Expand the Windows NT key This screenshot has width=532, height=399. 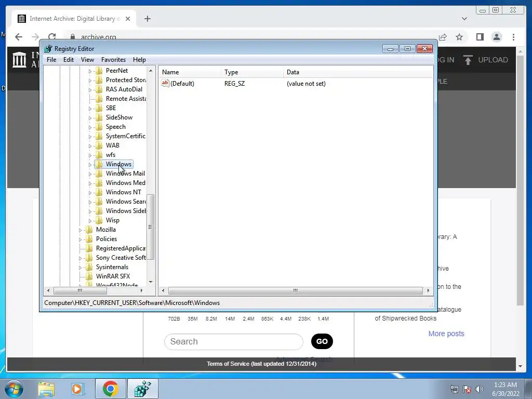pos(90,192)
